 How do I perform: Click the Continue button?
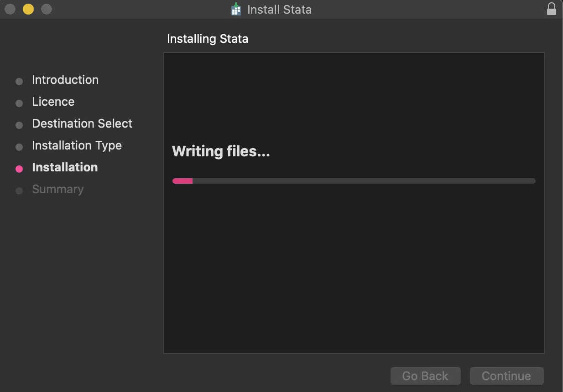click(506, 376)
